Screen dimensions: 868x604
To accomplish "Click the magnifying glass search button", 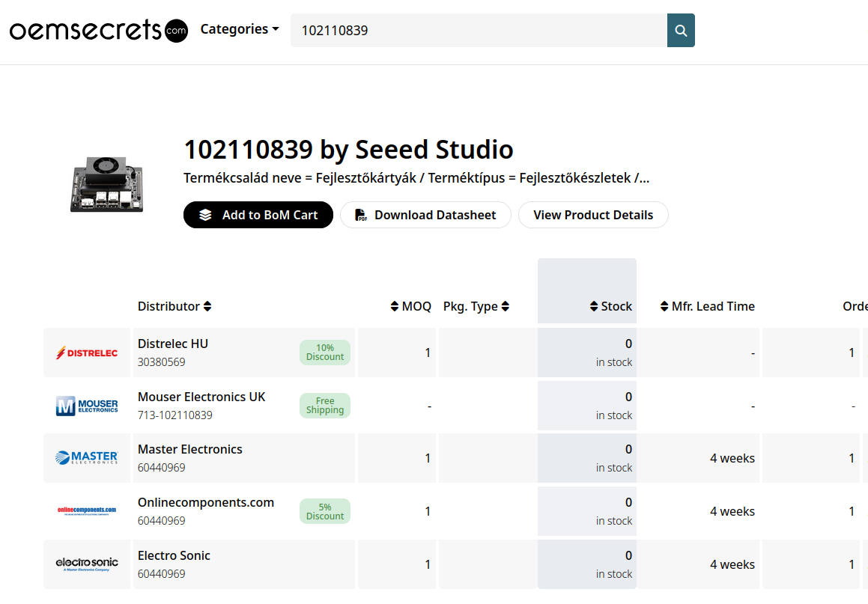I will pyautogui.click(x=681, y=31).
